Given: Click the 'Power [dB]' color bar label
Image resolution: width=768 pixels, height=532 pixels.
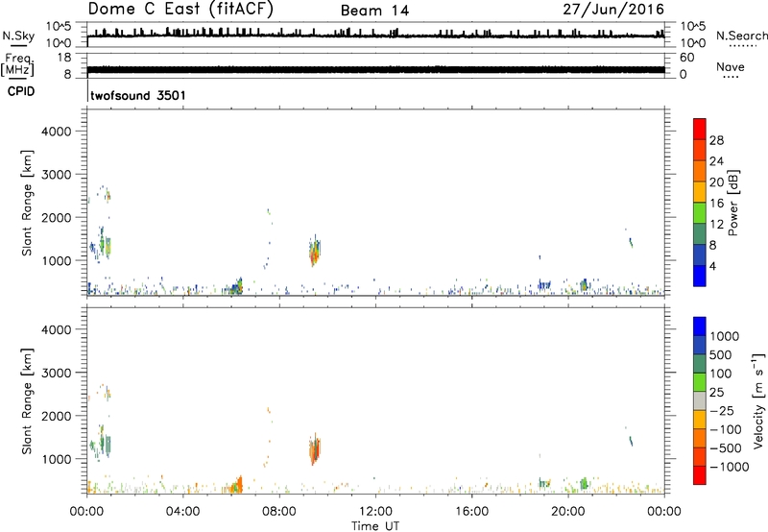Looking at the screenshot, I should click(x=733, y=203).
